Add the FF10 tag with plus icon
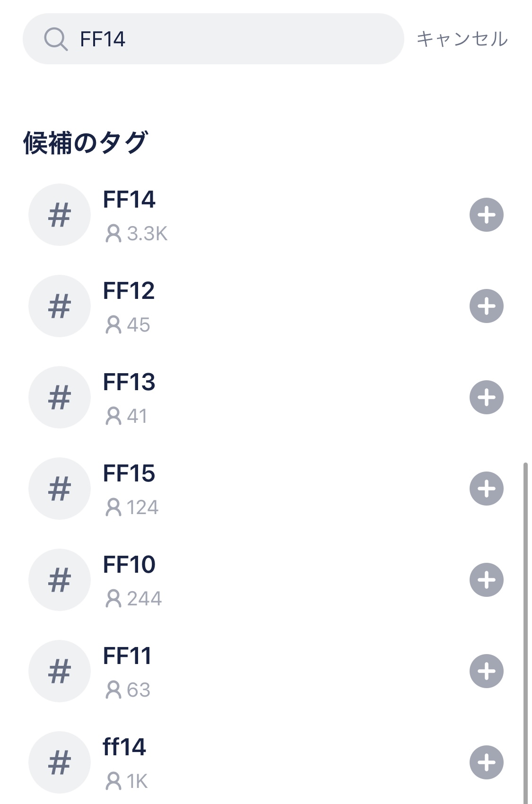The height and width of the screenshot is (804, 532). click(486, 580)
